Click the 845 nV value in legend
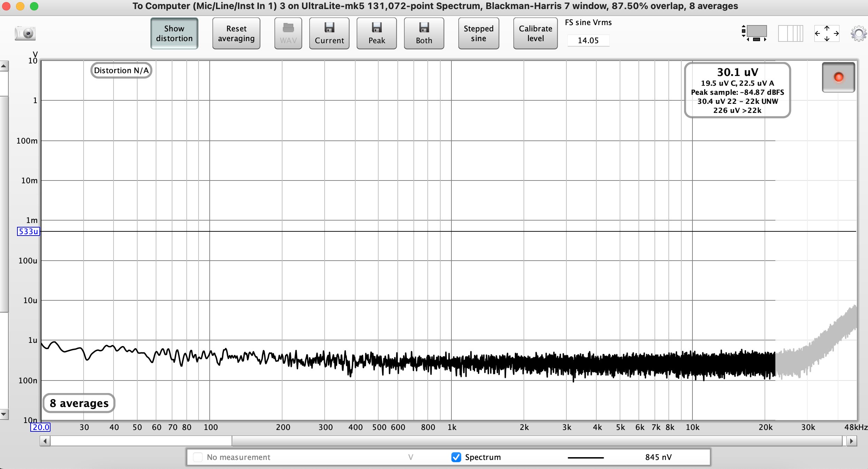Screen dimensions: 868x469 click(x=658, y=457)
